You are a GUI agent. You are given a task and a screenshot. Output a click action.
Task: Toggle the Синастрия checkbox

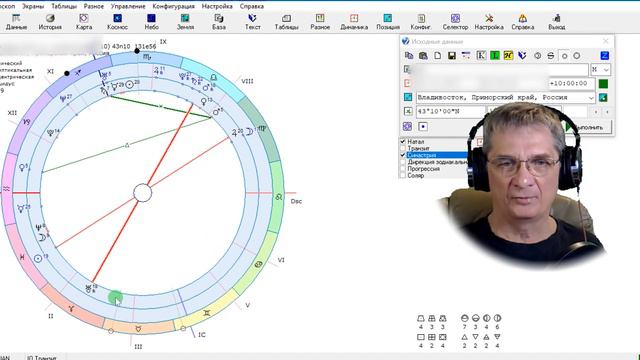click(403, 155)
